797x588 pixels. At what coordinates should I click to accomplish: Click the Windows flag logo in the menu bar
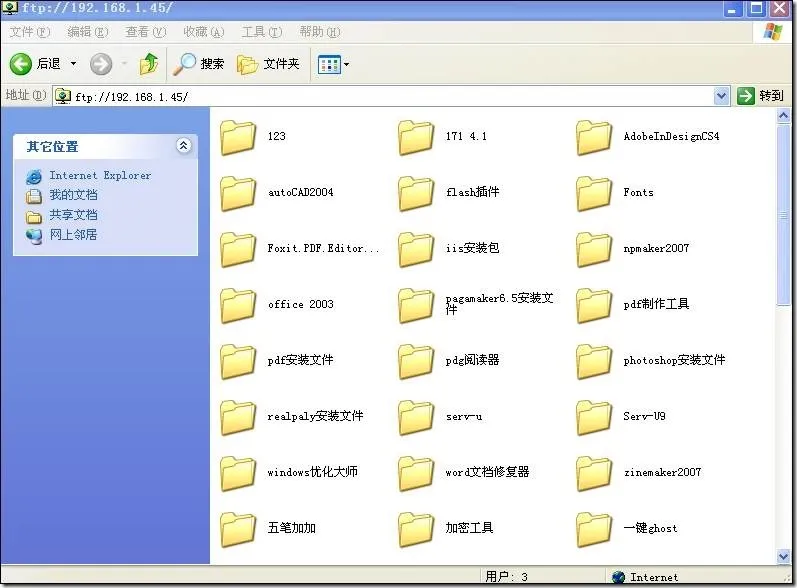773,32
